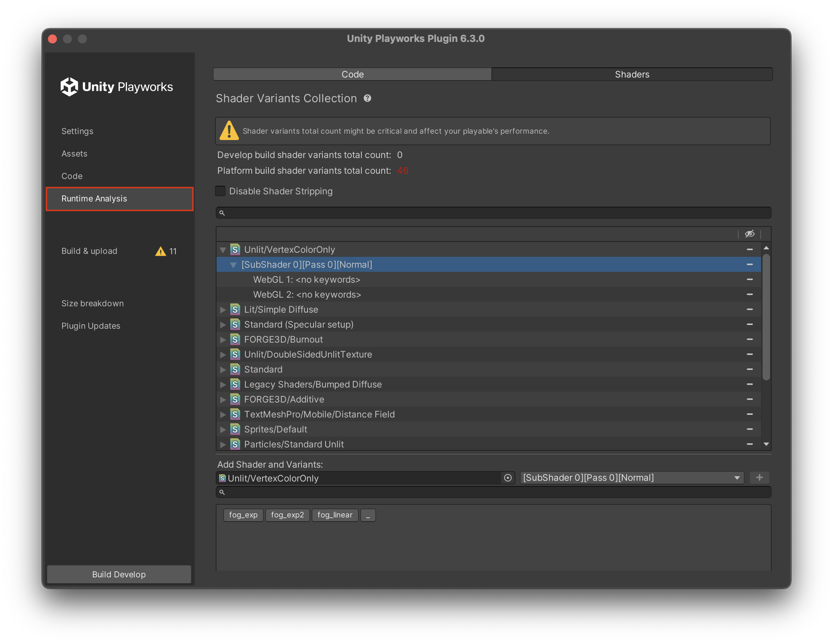Click the shader list scrollbar thumb

pos(766,317)
